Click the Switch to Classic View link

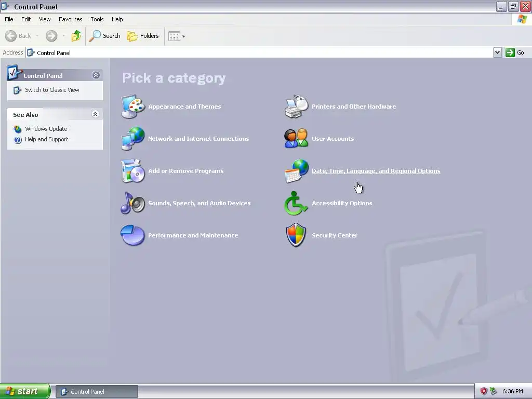52,90
